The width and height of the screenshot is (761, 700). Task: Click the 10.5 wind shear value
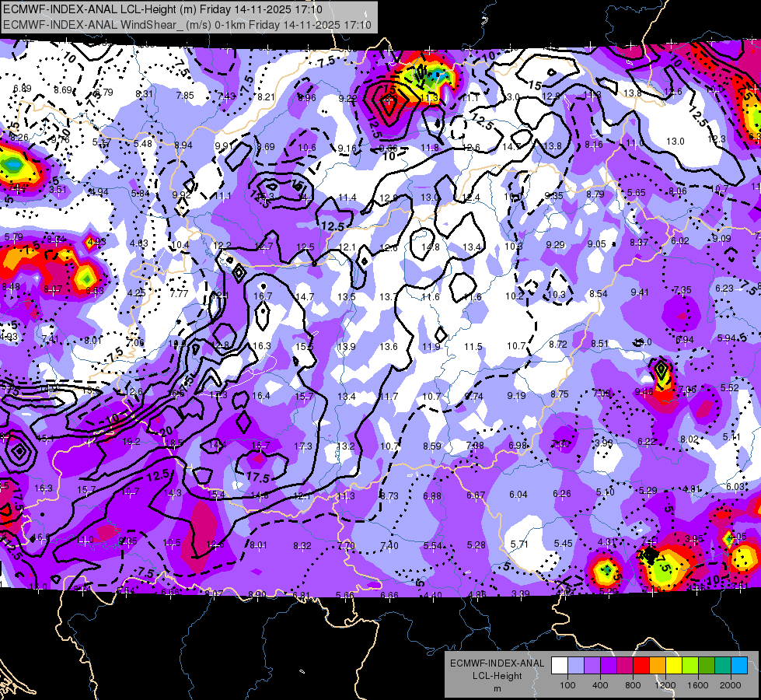(172, 543)
